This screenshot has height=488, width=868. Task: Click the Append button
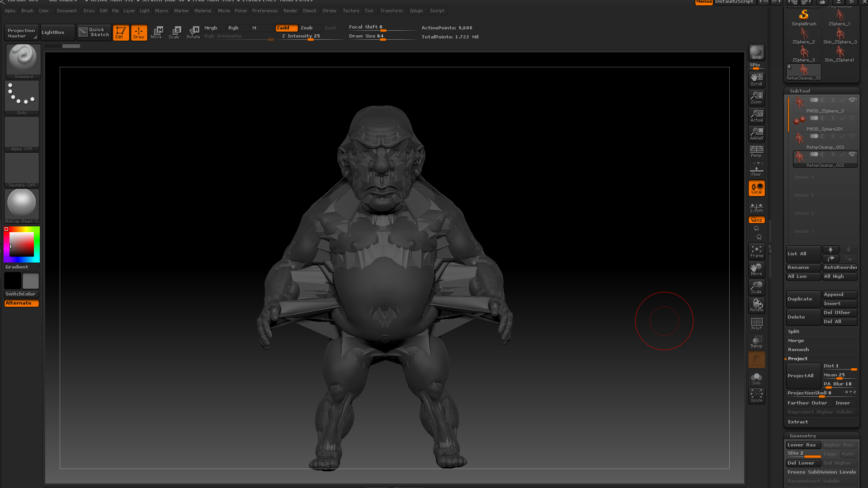[x=840, y=295]
